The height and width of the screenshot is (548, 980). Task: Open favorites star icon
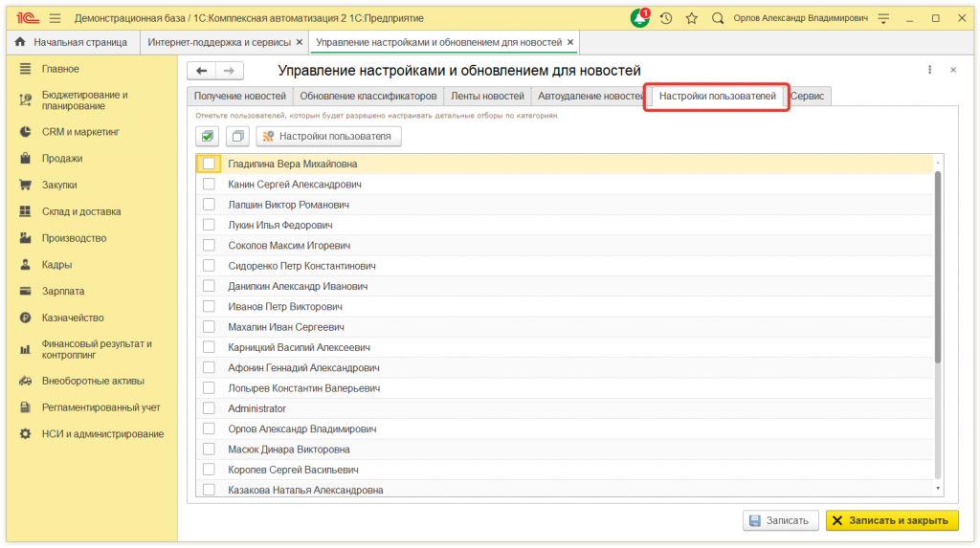(691, 18)
